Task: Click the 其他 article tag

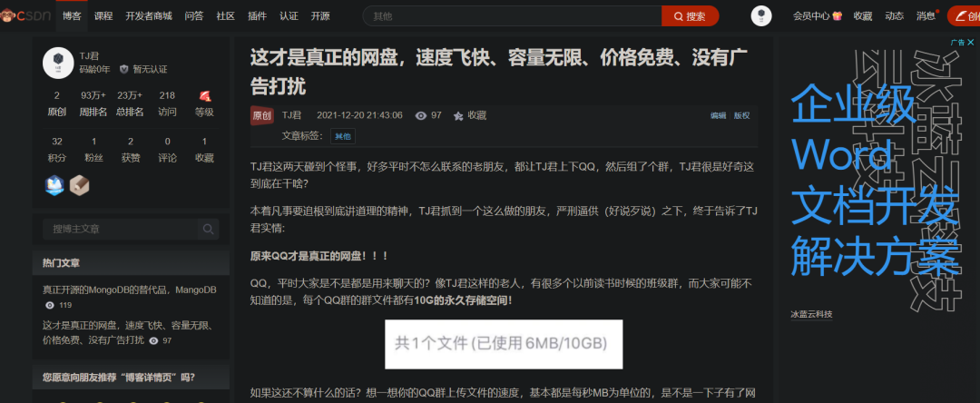Action: [342, 136]
